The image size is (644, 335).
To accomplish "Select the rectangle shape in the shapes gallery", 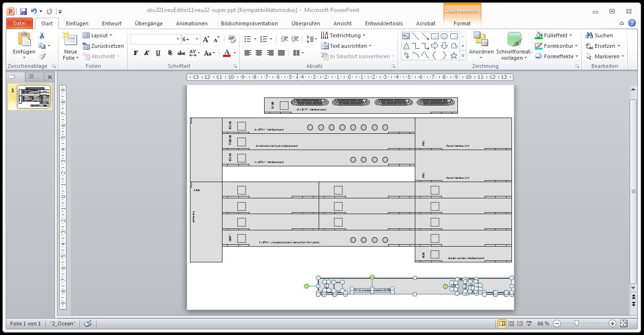I will [434, 36].
